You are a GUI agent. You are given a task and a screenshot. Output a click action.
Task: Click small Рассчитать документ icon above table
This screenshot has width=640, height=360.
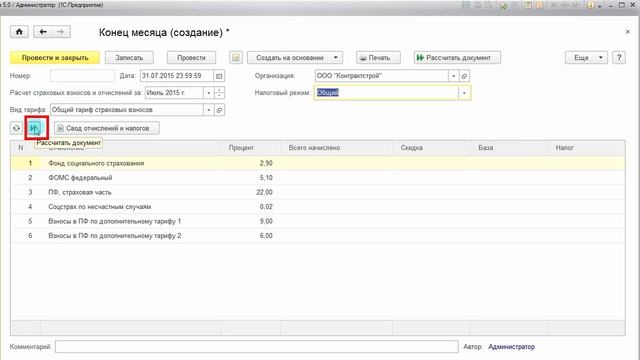(36, 128)
